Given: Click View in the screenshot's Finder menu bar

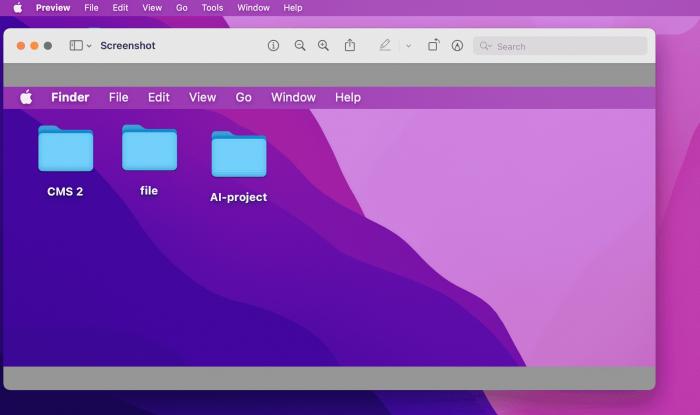Looking at the screenshot, I should (202, 97).
